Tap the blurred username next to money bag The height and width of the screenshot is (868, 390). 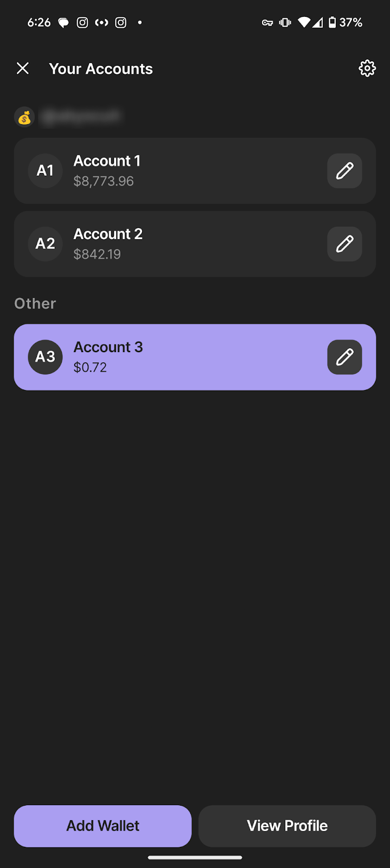click(81, 117)
